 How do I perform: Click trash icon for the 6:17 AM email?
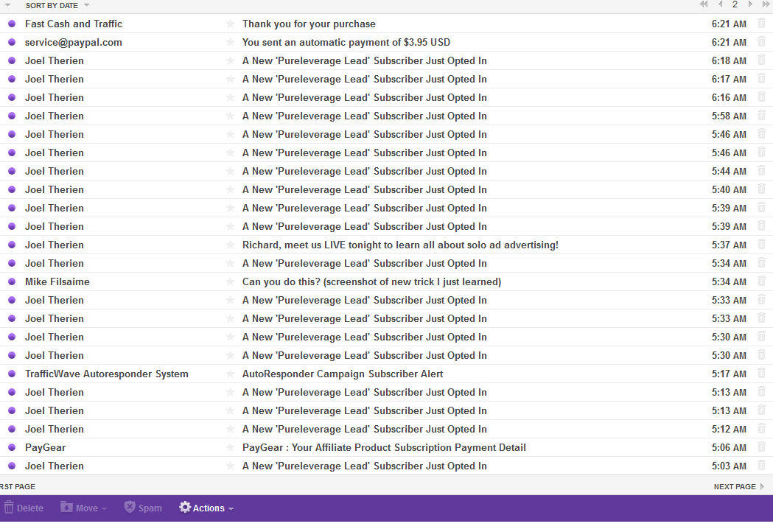click(x=762, y=78)
